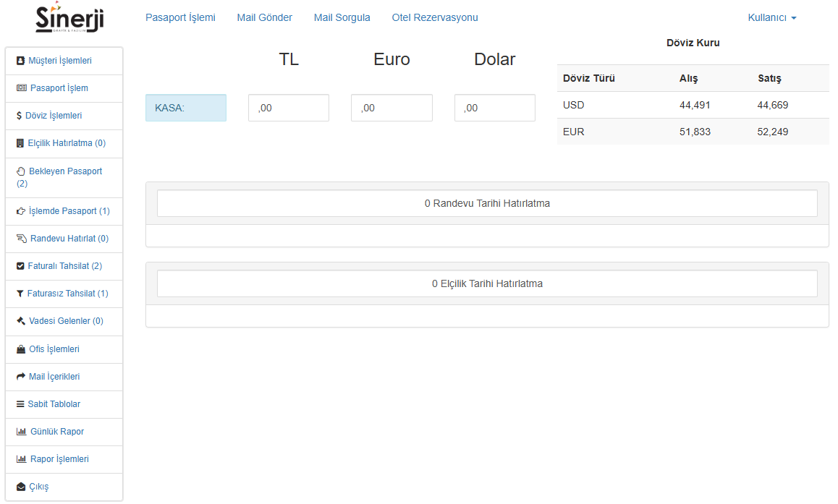
Task: Expand the Randevu Tarihi Hatırlatma panel
Action: click(487, 203)
